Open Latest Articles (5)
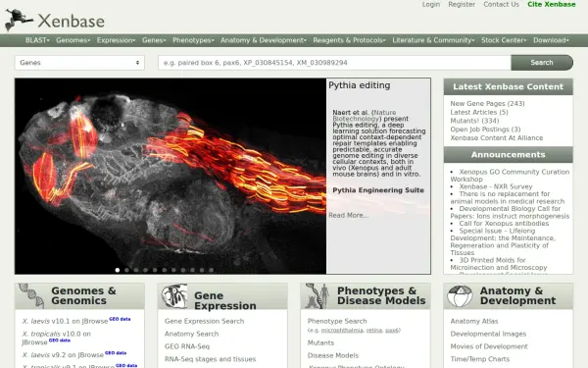Image resolution: width=588 pixels, height=368 pixels. 479,112
